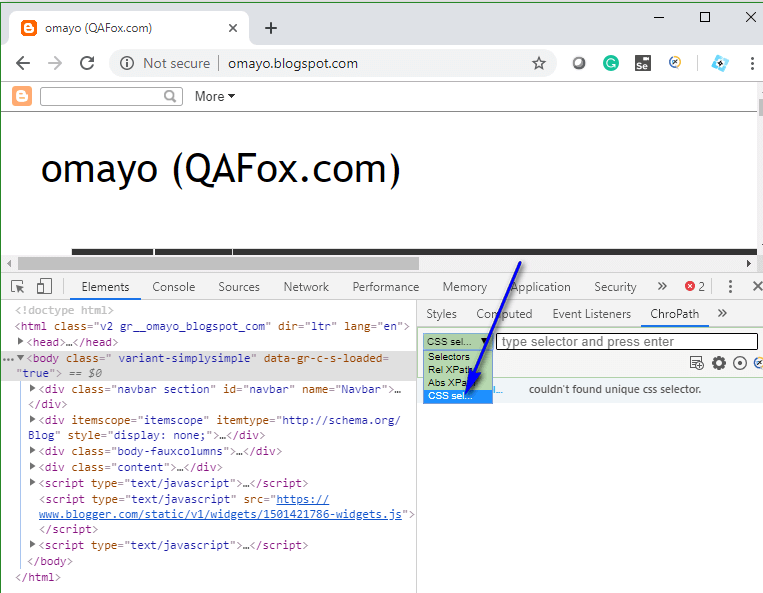Click the omayo (QAFox.com) page heading
This screenshot has height=593, width=763.
pos(220,169)
